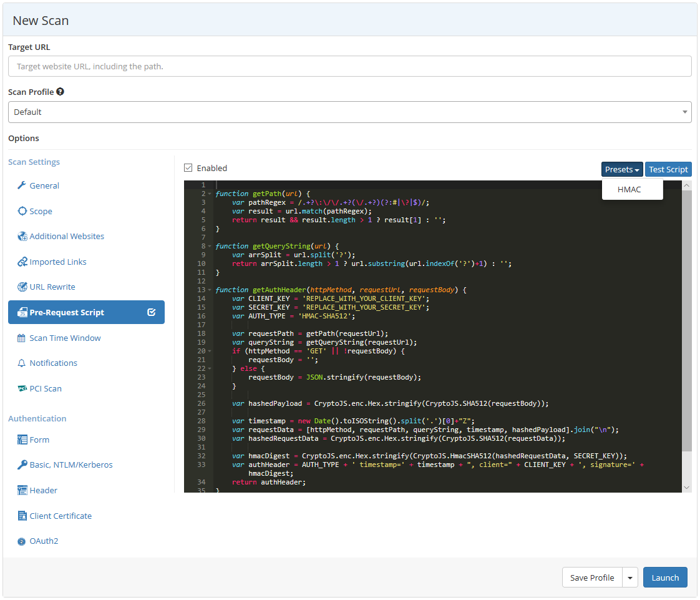Click the Launch button
Screen dimensions: 700x600
pos(665,578)
